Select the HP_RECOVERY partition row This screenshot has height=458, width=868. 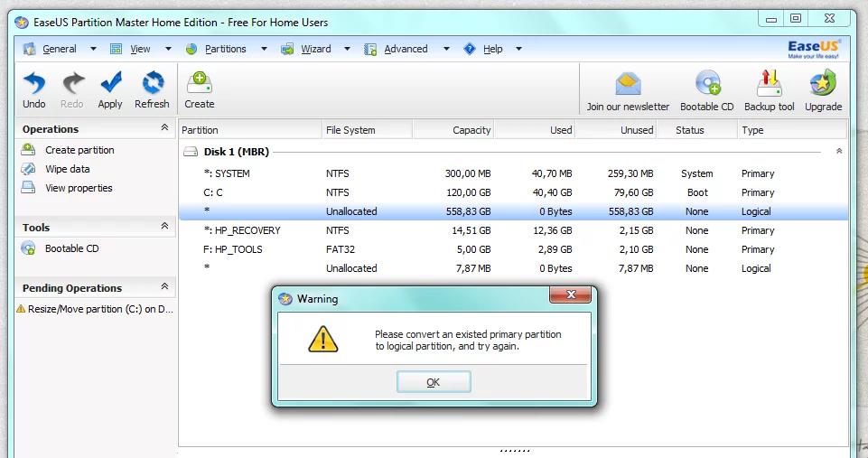point(513,230)
